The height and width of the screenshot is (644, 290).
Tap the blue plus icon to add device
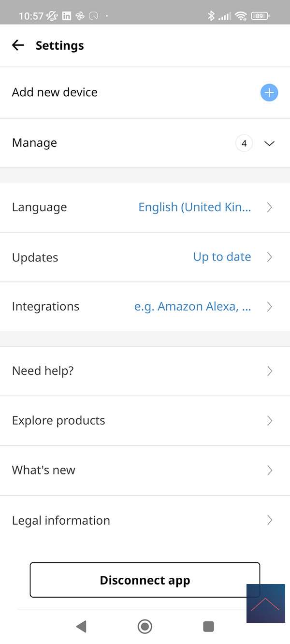(x=269, y=92)
